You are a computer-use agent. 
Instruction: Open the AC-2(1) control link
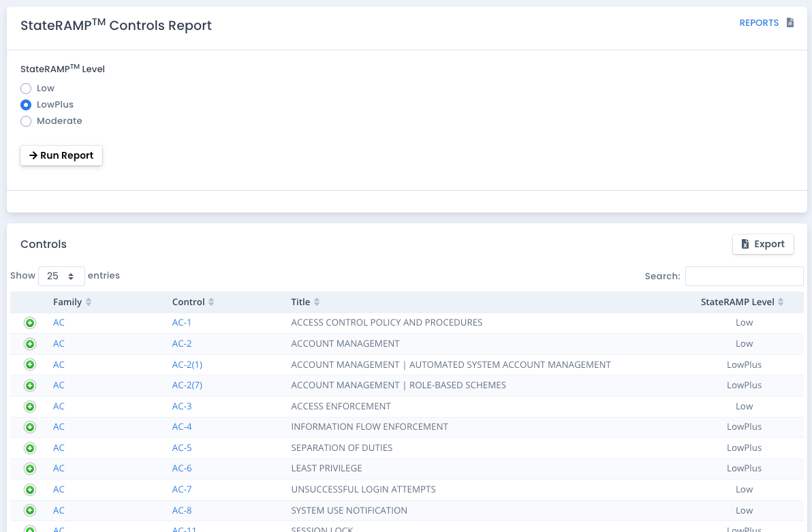[187, 364]
